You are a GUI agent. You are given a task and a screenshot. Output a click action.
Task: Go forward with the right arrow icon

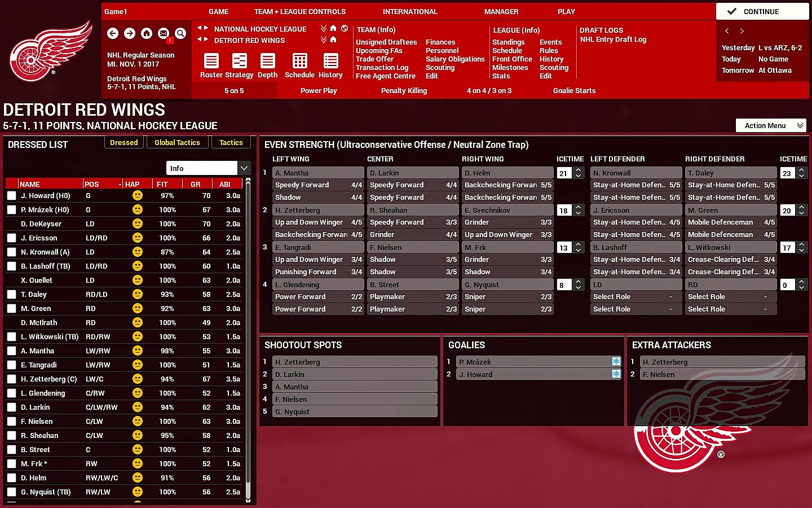click(130, 33)
